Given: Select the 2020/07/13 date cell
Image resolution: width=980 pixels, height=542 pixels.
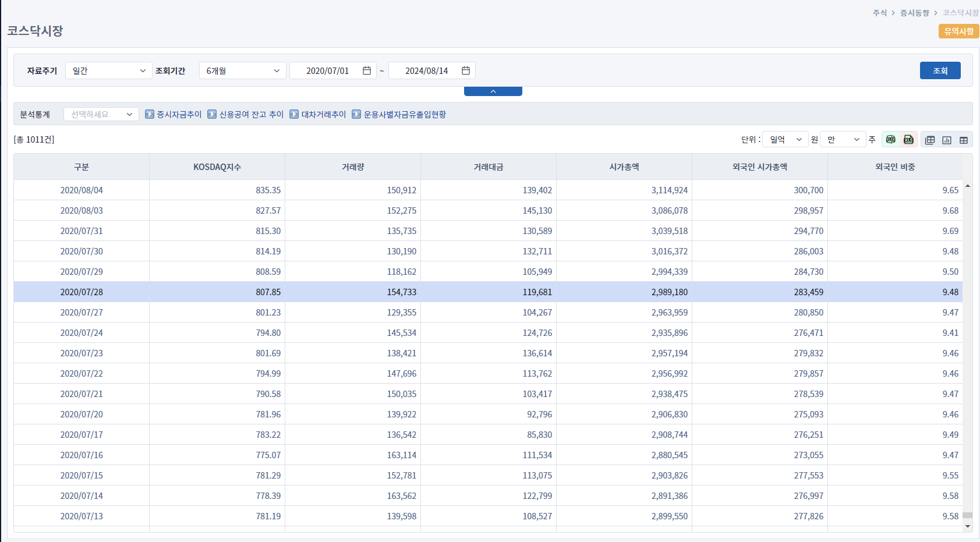Looking at the screenshot, I should coord(82,516).
